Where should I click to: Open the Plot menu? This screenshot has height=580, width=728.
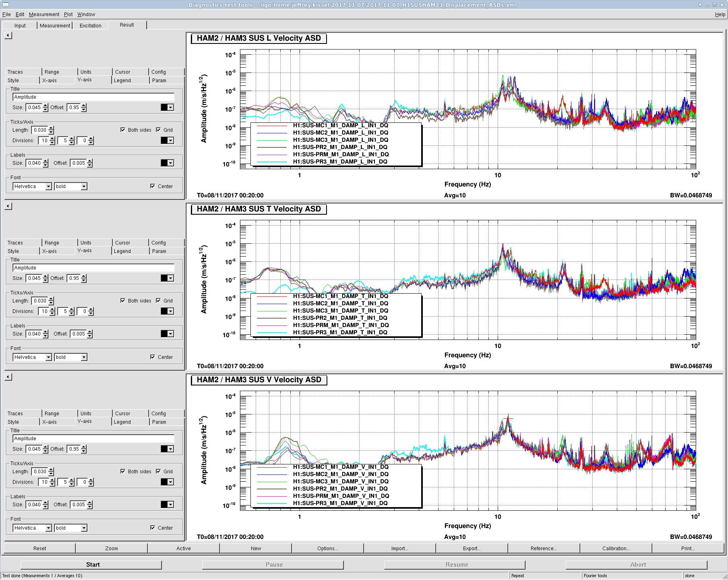(68, 14)
